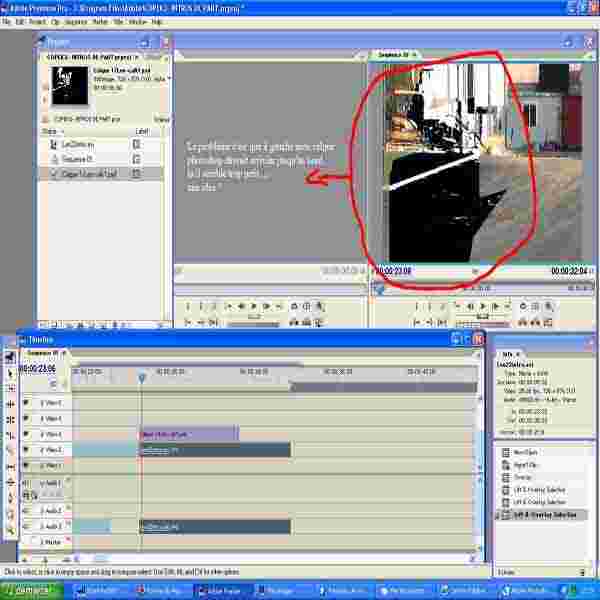Expand the Video 5 track header
This screenshot has height=600, width=600.
coord(42,403)
